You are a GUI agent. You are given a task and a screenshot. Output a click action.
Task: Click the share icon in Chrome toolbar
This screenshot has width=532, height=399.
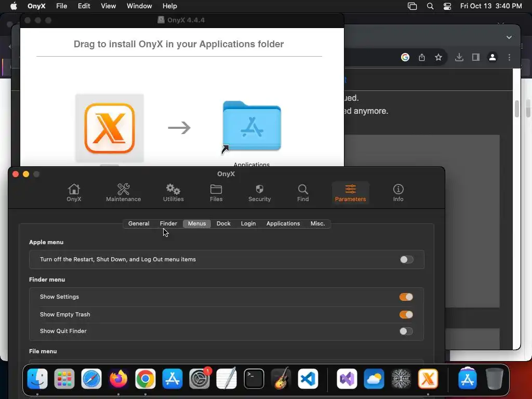click(x=421, y=57)
